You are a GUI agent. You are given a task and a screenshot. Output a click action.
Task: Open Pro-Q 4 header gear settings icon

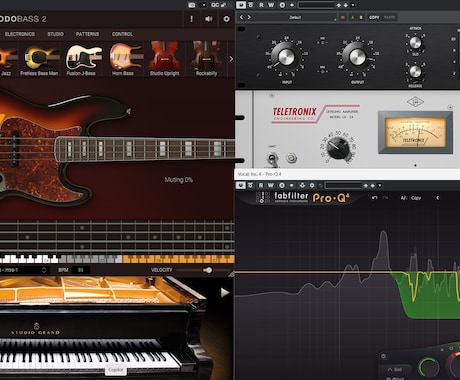coord(312,185)
